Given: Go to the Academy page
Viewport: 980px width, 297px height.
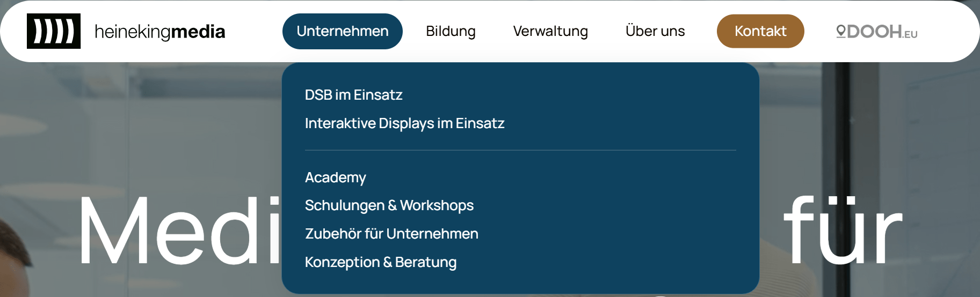Looking at the screenshot, I should point(335,177).
